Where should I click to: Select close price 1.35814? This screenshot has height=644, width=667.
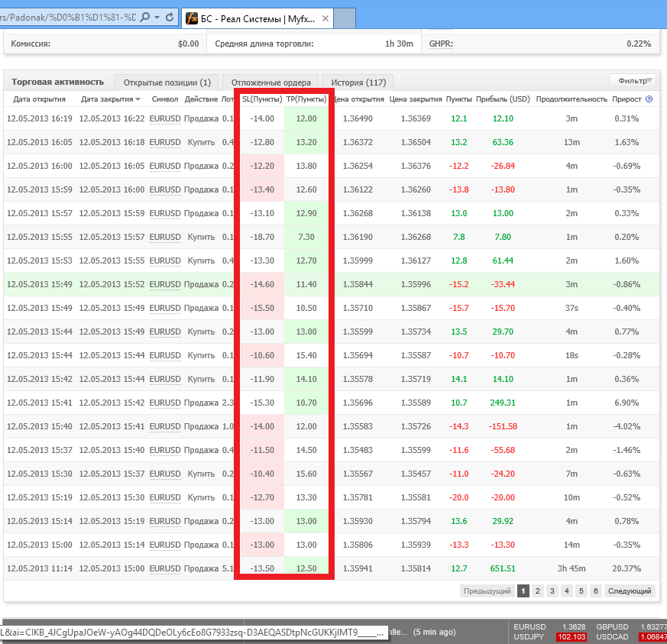416,568
